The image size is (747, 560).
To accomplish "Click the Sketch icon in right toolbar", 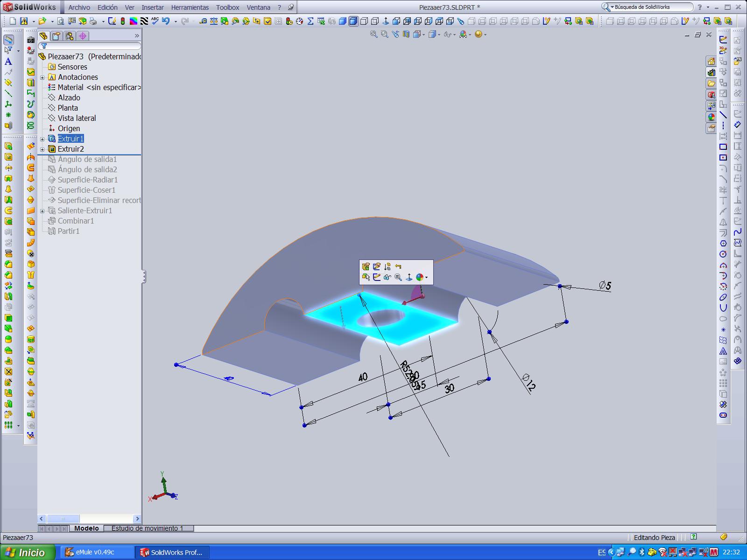I will (x=723, y=40).
